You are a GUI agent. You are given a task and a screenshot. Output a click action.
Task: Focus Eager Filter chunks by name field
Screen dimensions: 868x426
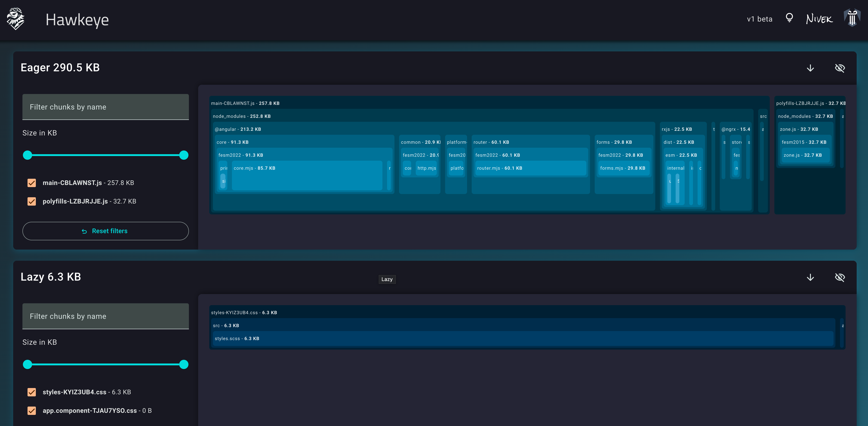[x=105, y=107]
